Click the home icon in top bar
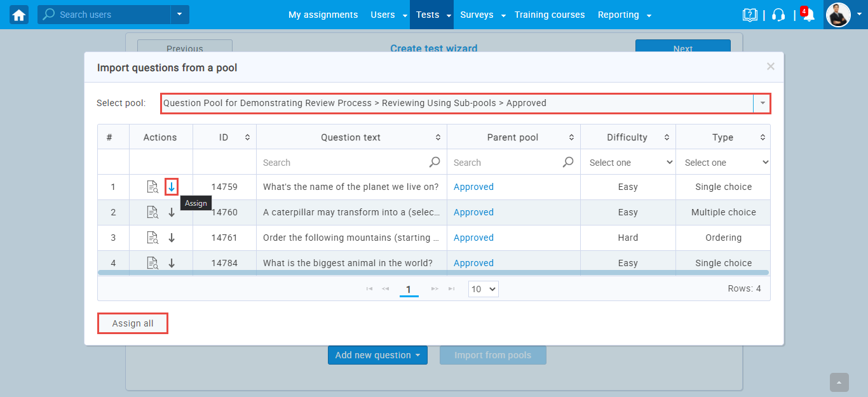Viewport: 868px width, 397px height. 19,15
